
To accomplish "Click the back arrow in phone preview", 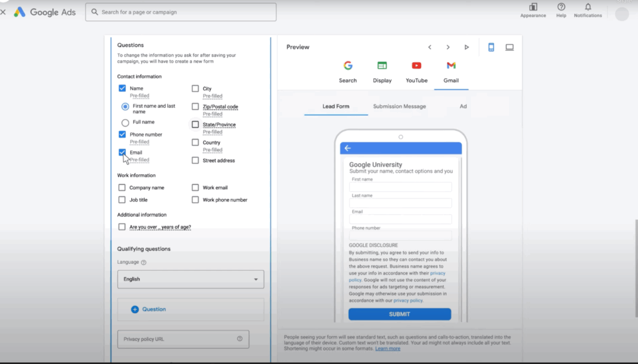I will click(348, 148).
